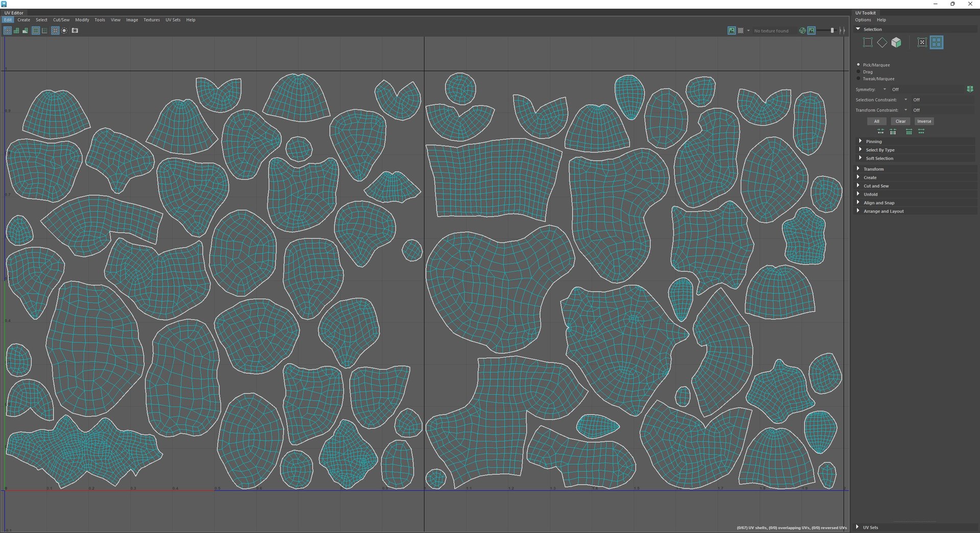
Task: Enable Drag selection radio option
Action: pyautogui.click(x=858, y=72)
